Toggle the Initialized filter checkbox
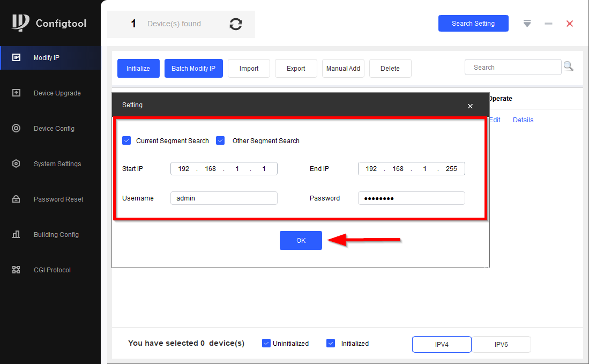 [331, 343]
